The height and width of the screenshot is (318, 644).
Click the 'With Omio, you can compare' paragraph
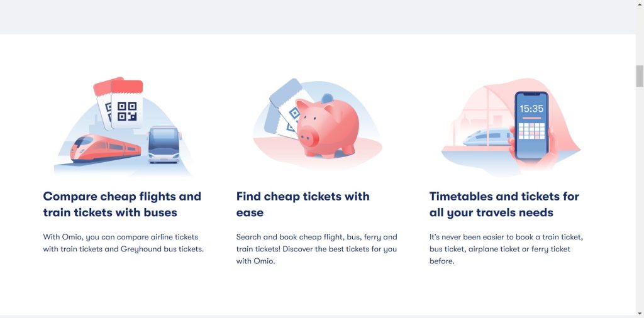[123, 243]
